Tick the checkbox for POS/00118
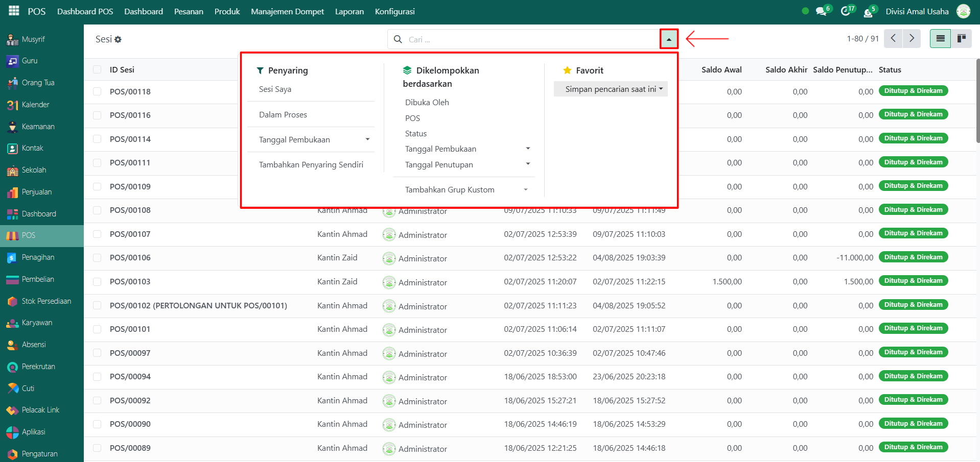980x462 pixels. 97,91
